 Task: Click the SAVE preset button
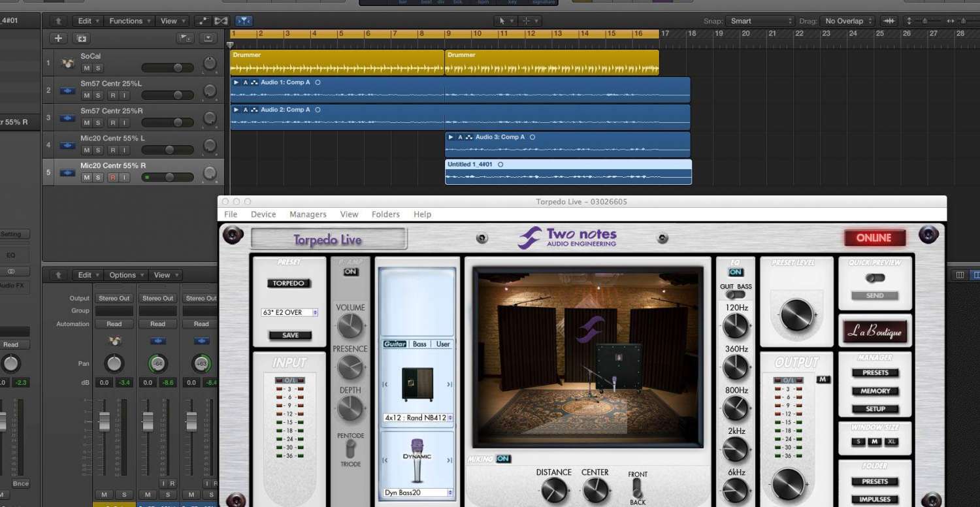point(290,335)
